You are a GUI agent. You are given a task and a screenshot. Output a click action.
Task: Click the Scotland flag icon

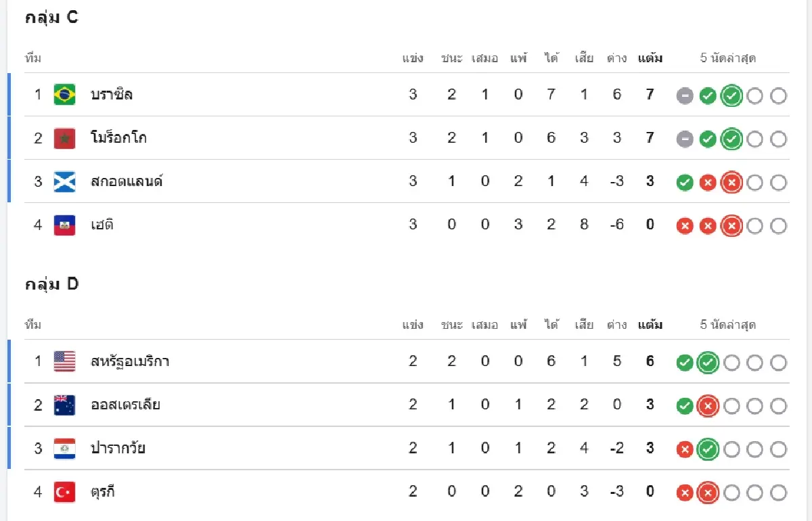click(x=65, y=181)
